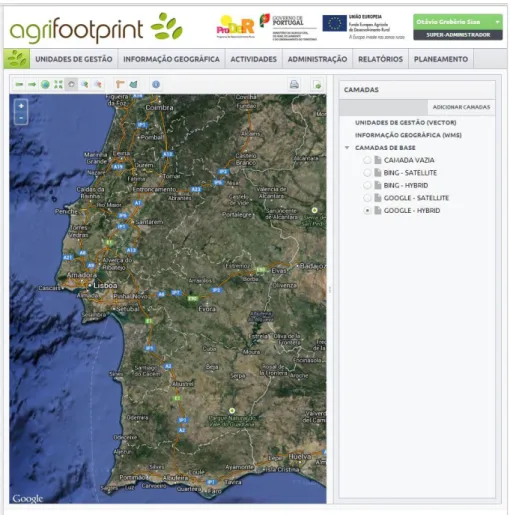Viewport: 510px width, 515px height.
Task: Select the measure area polygon tool
Action: click(133, 85)
